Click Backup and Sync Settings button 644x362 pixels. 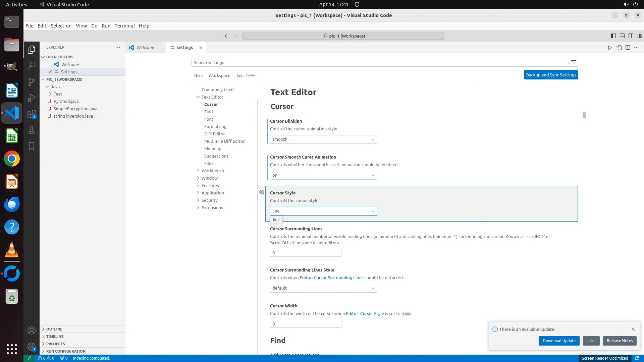tap(551, 75)
